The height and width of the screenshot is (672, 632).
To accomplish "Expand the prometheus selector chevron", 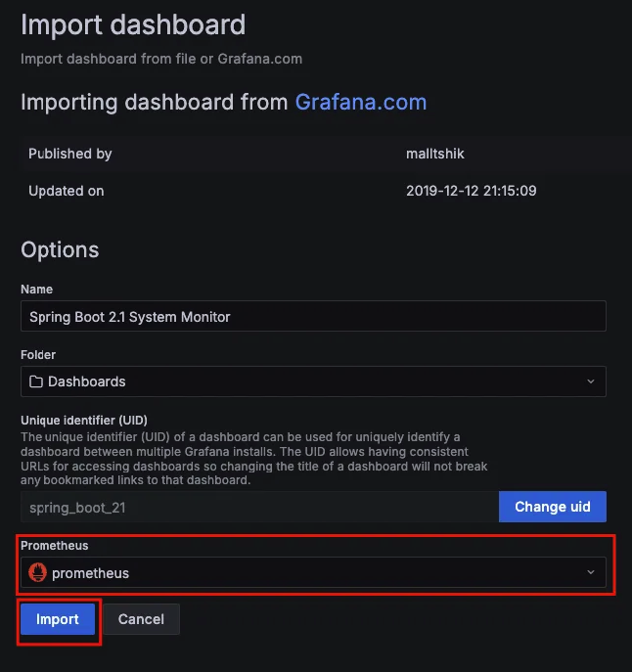I will [x=590, y=572].
